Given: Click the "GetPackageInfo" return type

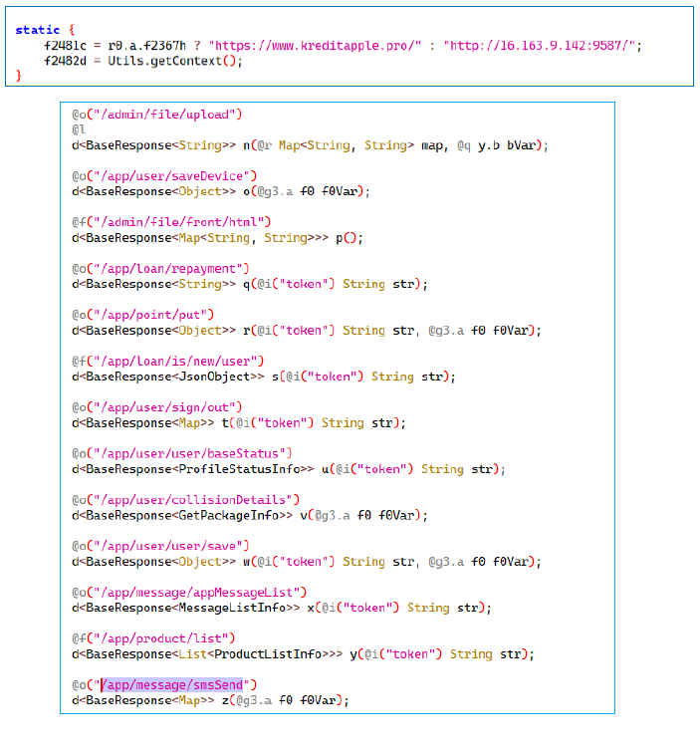Looking at the screenshot, I should (229, 515).
